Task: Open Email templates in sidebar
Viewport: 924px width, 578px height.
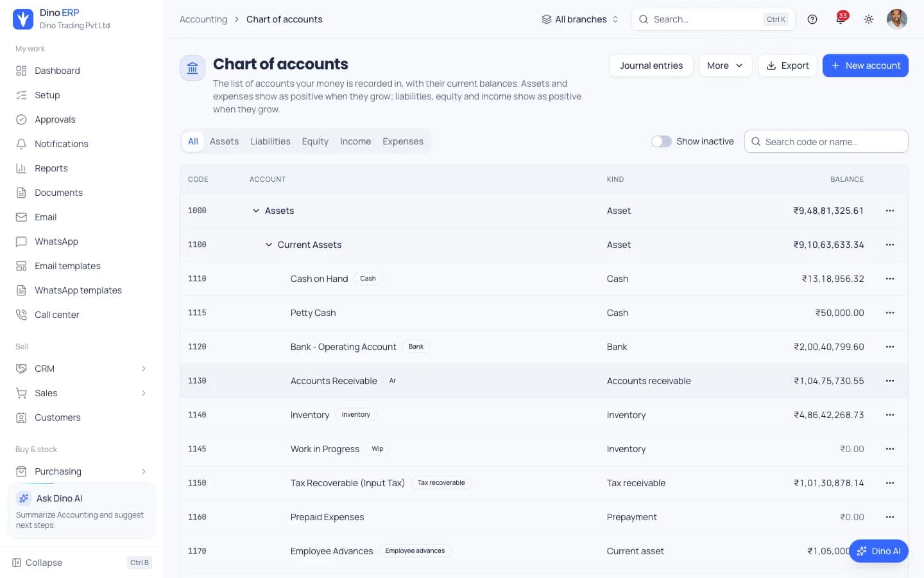Action: (x=82, y=266)
